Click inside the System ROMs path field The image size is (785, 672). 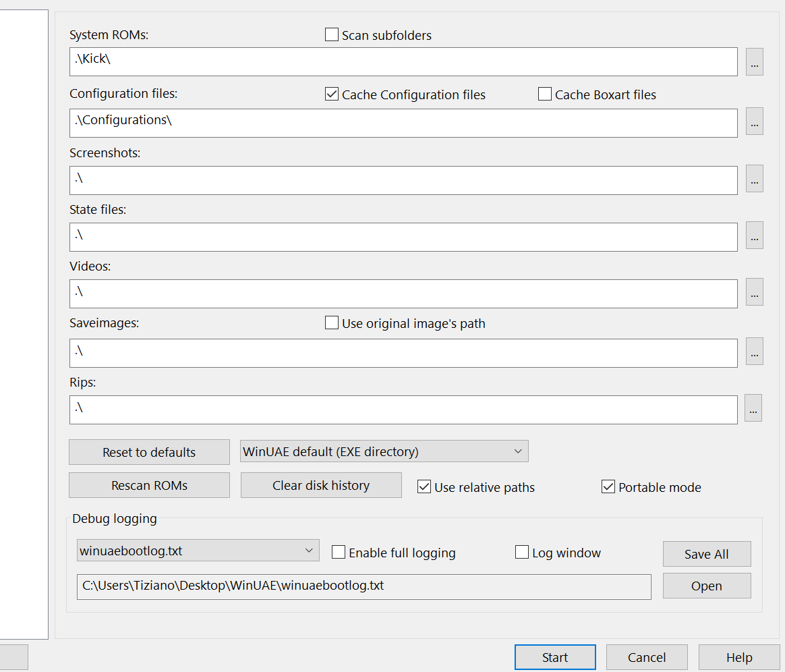pos(403,62)
